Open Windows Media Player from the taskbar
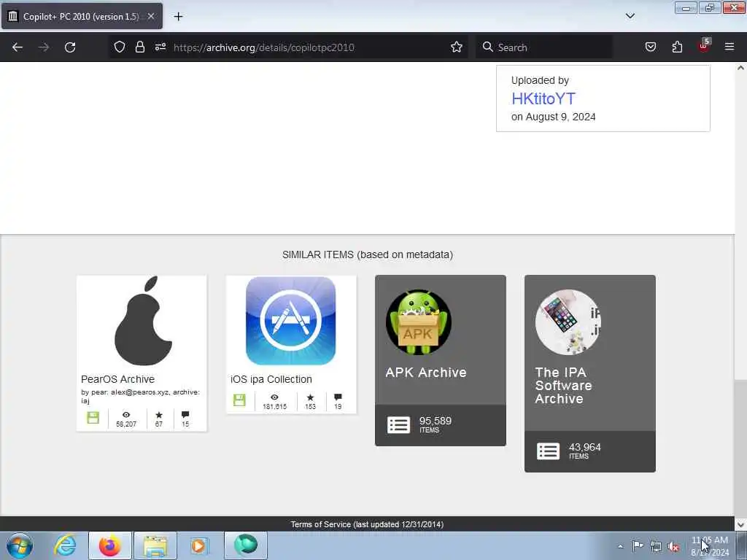This screenshot has height=560, width=747. click(x=198, y=545)
